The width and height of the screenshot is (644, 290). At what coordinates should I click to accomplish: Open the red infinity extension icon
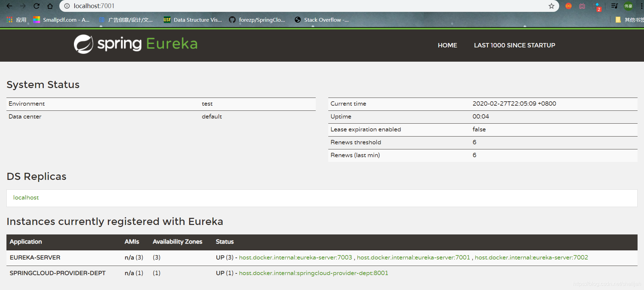[x=569, y=6]
